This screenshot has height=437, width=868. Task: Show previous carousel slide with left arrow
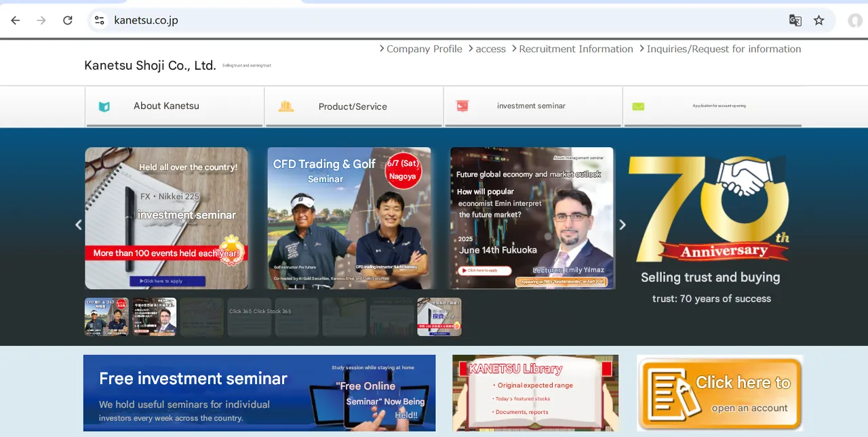pyautogui.click(x=78, y=225)
